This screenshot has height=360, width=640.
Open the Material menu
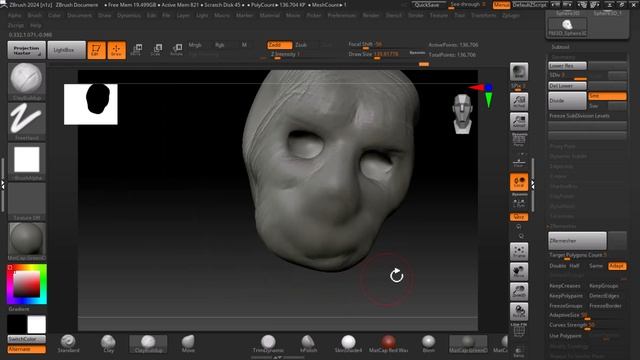coord(270,16)
